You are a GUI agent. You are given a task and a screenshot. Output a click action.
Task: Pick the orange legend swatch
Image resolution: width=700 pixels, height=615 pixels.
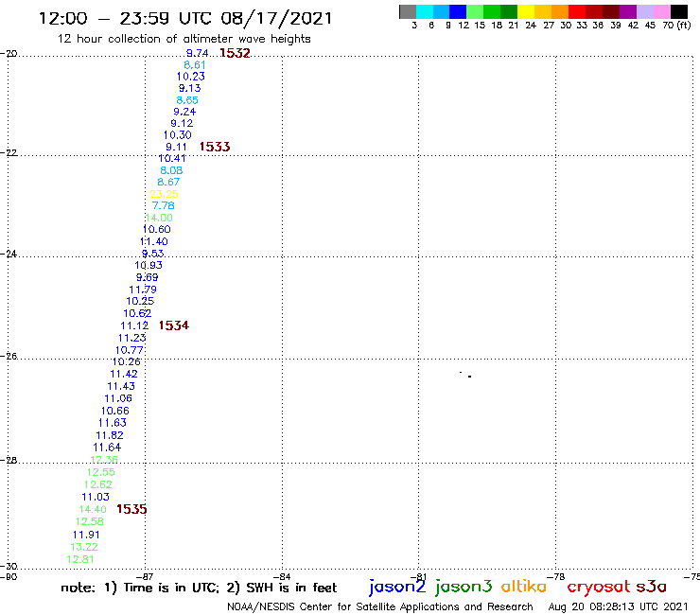click(x=560, y=11)
